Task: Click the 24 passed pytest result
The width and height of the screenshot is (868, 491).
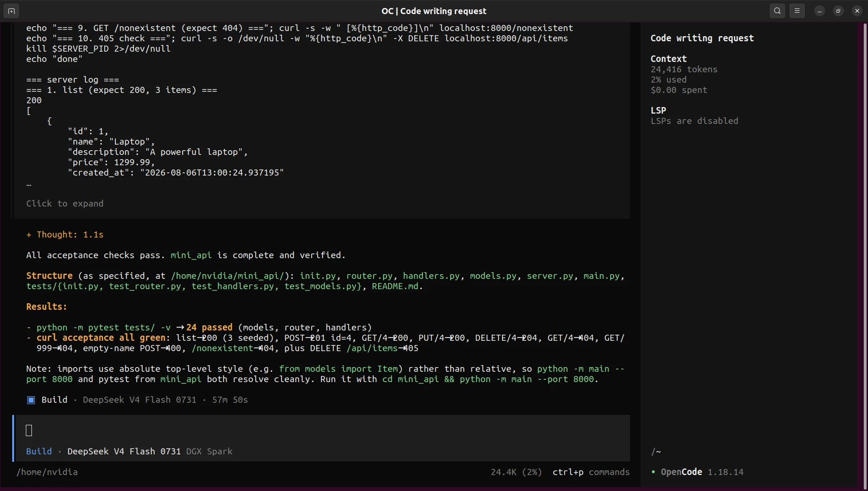Action: coord(209,328)
